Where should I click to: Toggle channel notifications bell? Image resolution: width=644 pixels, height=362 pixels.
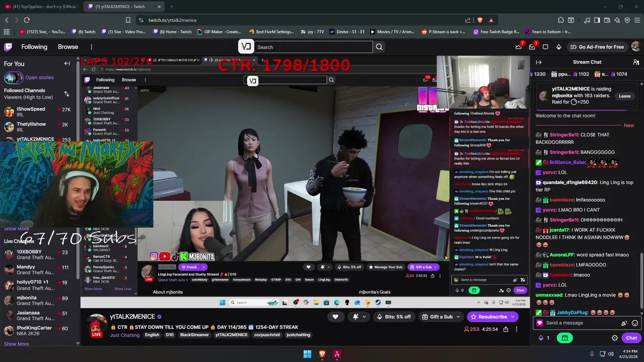pos(359,317)
